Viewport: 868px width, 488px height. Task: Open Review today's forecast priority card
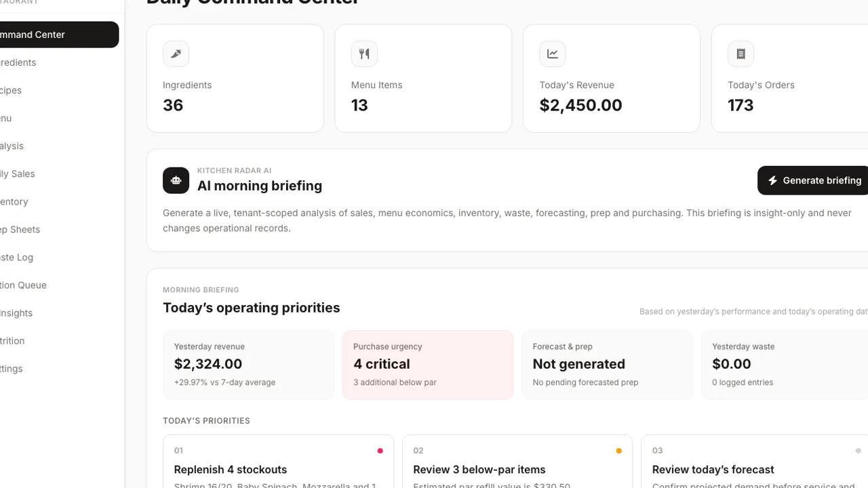[755, 462]
